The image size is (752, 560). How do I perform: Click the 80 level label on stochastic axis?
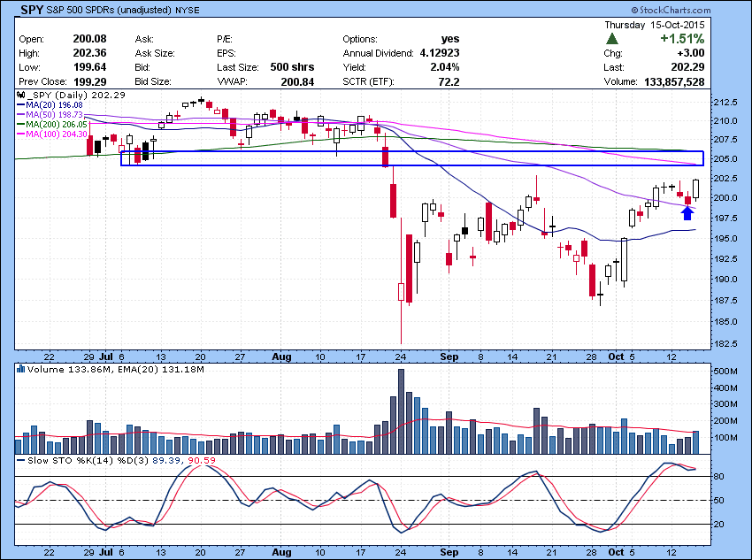click(x=719, y=477)
